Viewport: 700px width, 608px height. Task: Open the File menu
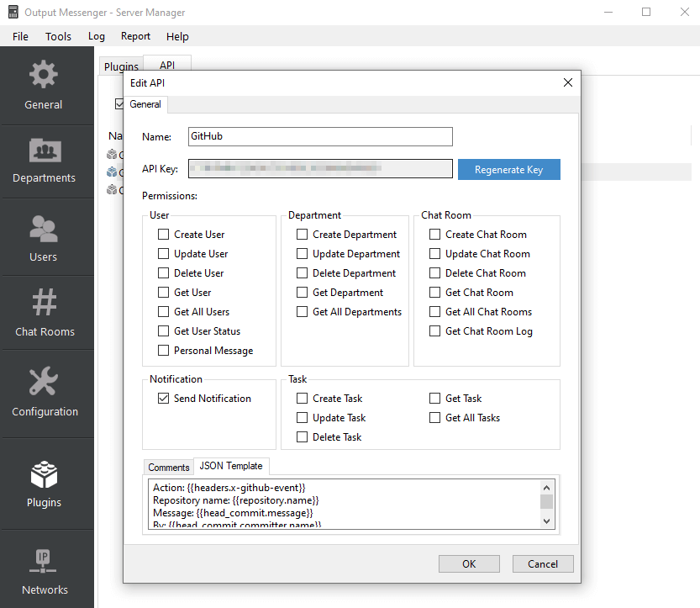pos(20,36)
